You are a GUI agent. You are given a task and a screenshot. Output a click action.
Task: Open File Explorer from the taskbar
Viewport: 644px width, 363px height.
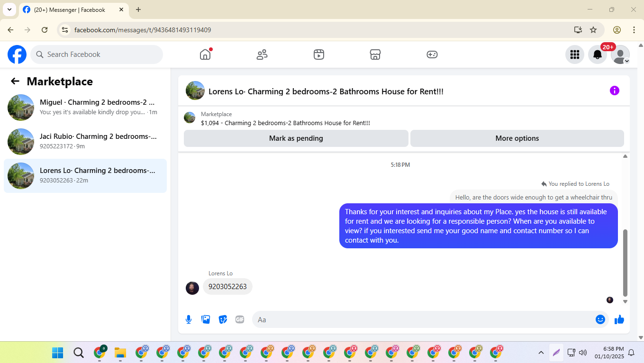coord(120,353)
